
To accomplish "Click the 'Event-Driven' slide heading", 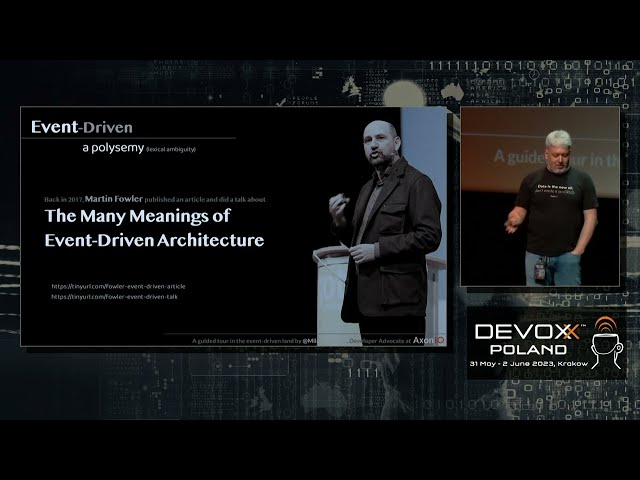I will 82,127.
